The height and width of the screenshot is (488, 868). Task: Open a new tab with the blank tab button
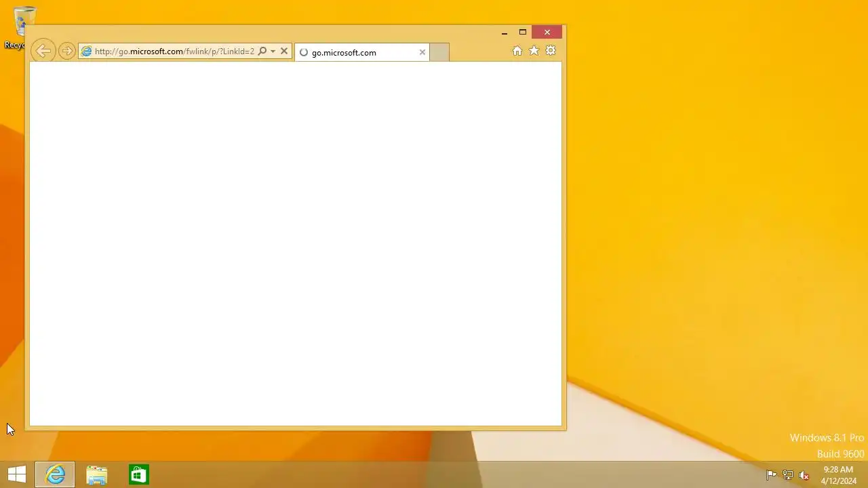439,52
